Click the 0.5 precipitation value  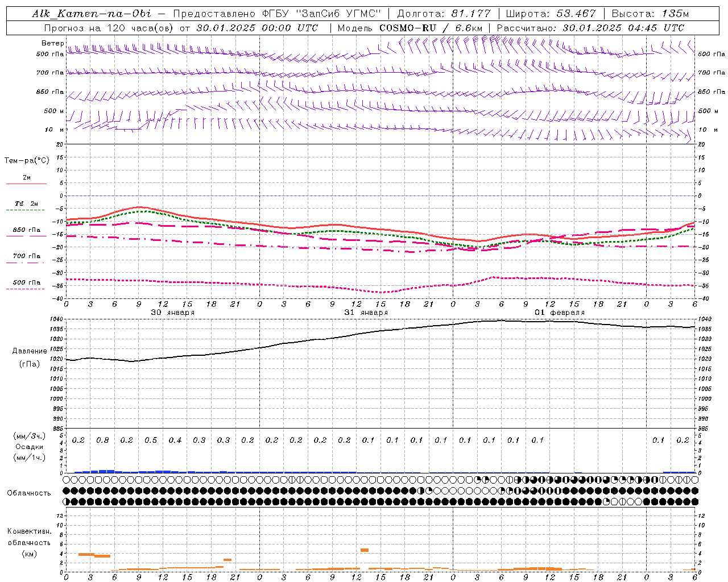151,440
